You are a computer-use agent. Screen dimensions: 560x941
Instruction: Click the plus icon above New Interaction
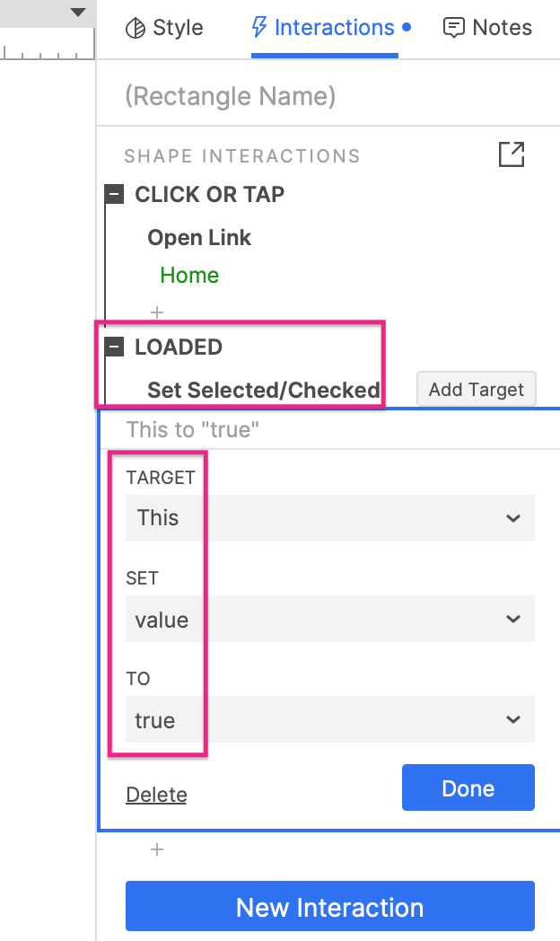[x=157, y=849]
